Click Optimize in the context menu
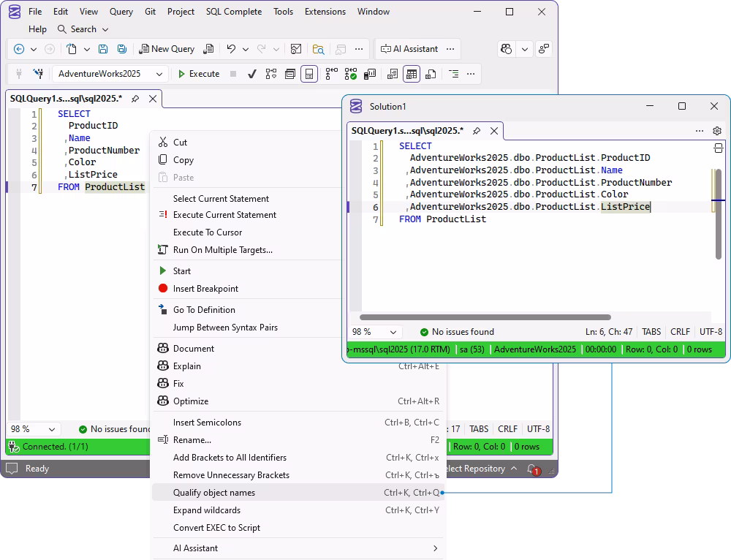 298,401
